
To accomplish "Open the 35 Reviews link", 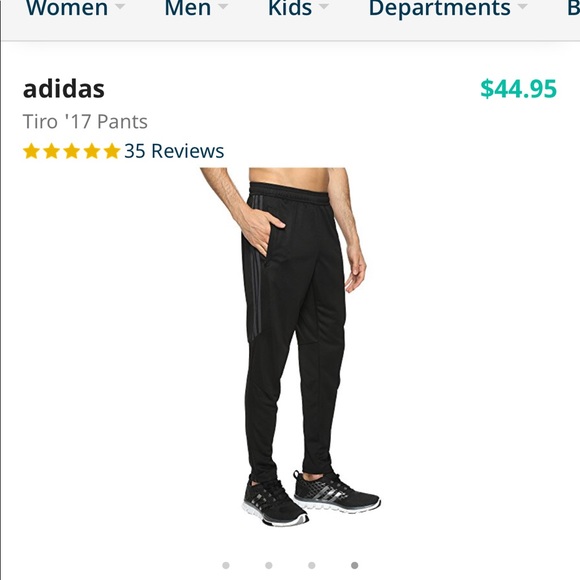I will [x=174, y=151].
